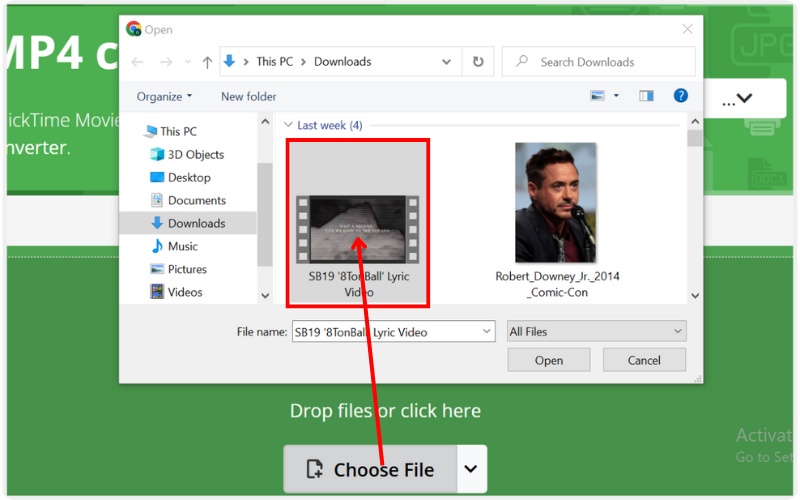
Task: Click the Back navigation arrow
Action: click(137, 62)
